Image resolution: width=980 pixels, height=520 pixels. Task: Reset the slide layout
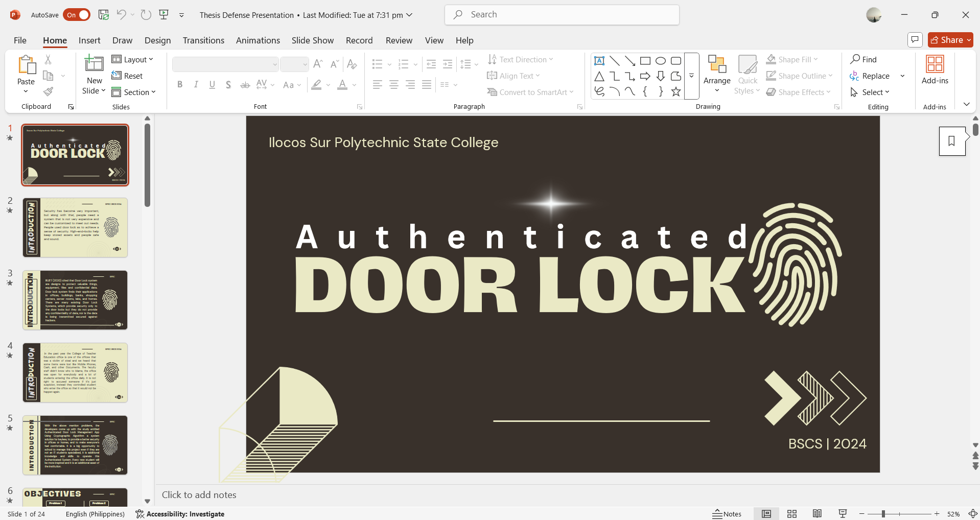[127, 76]
